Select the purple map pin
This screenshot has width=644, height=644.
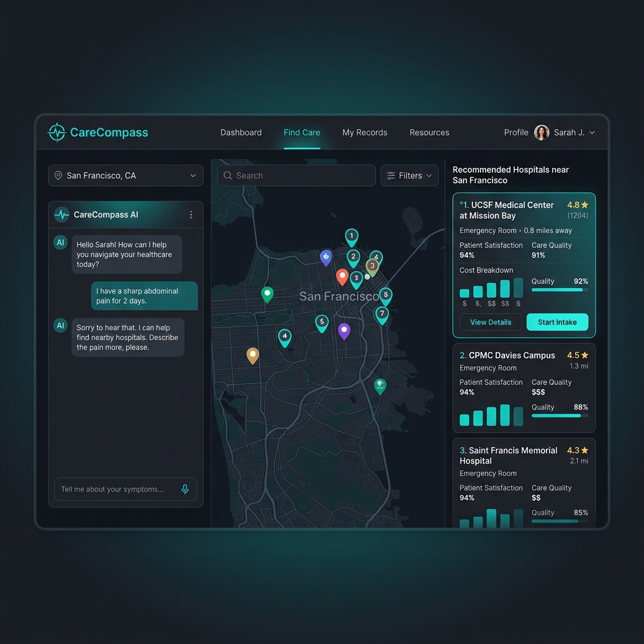[344, 331]
